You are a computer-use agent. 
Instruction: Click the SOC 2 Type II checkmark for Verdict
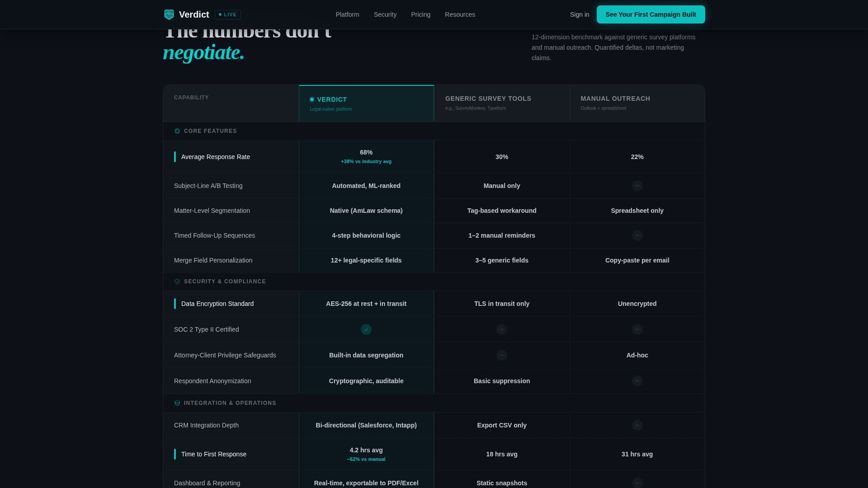(366, 329)
